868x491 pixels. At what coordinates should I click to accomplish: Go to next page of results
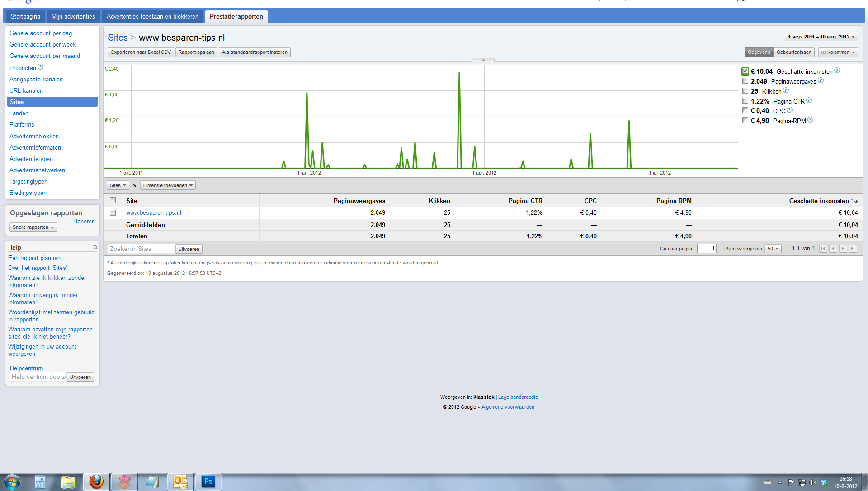[843, 249]
